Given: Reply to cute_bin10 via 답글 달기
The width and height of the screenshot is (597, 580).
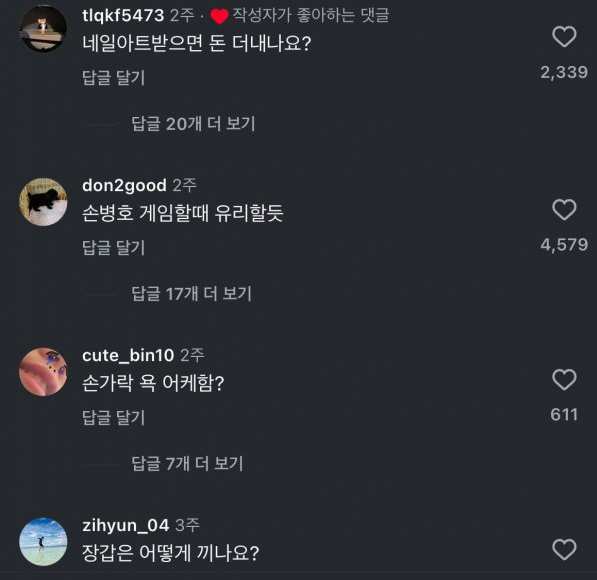Looking at the screenshot, I should 113,417.
